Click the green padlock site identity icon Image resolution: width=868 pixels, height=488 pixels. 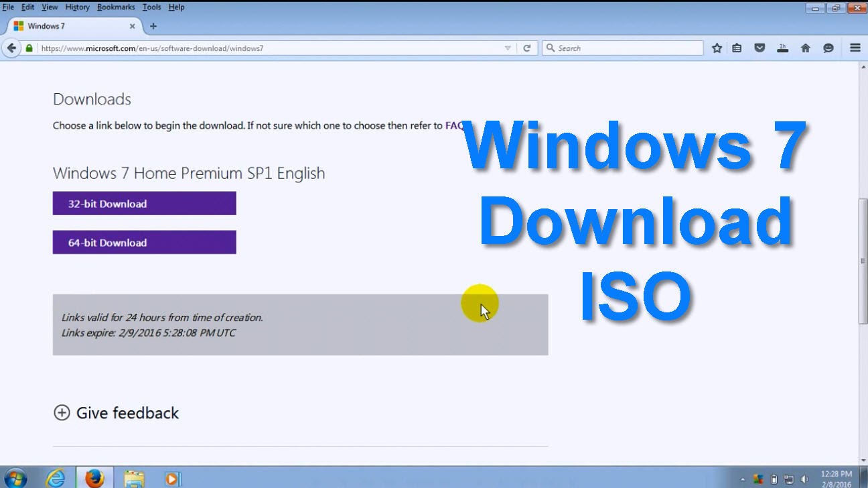pyautogui.click(x=29, y=48)
